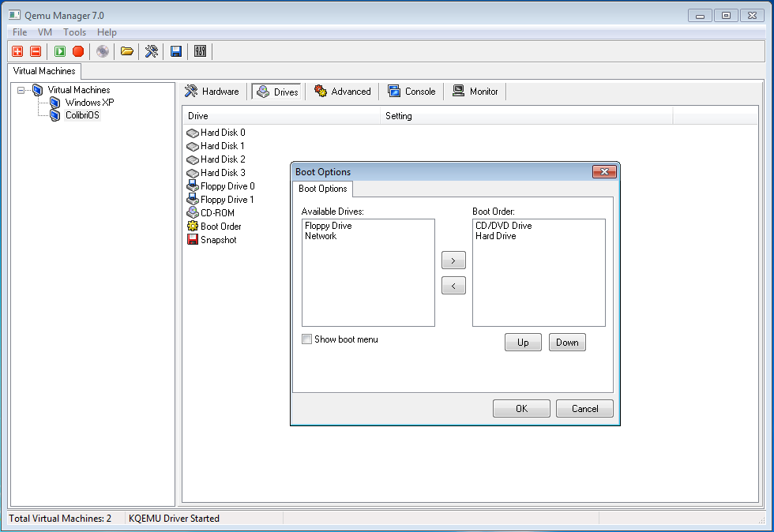Click the red plus add VM icon
Viewport: 774px width, 532px height.
pos(17,51)
